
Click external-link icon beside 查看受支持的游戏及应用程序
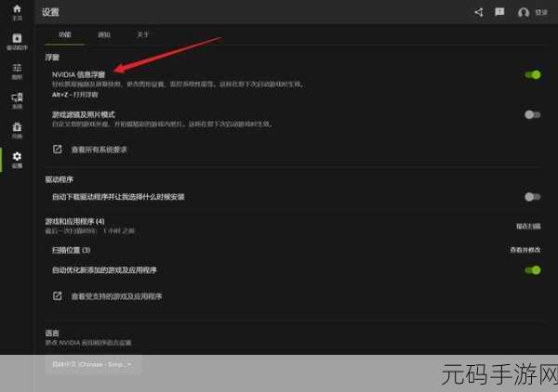click(58, 295)
